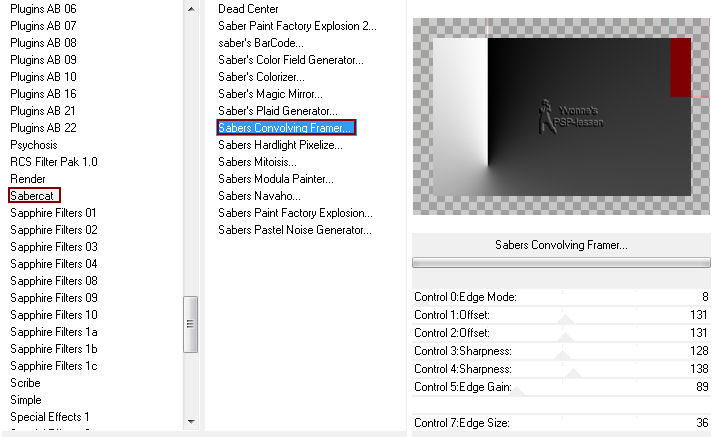This screenshot has height=437, width=714.
Task: Pick Saber's Magic Mirror filter
Action: (270, 94)
